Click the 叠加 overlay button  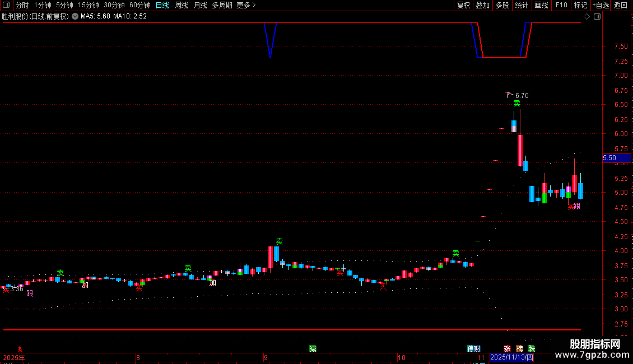[483, 5]
